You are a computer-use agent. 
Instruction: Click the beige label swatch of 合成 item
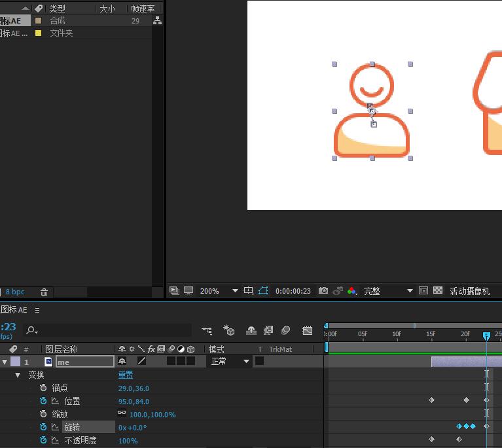point(39,21)
